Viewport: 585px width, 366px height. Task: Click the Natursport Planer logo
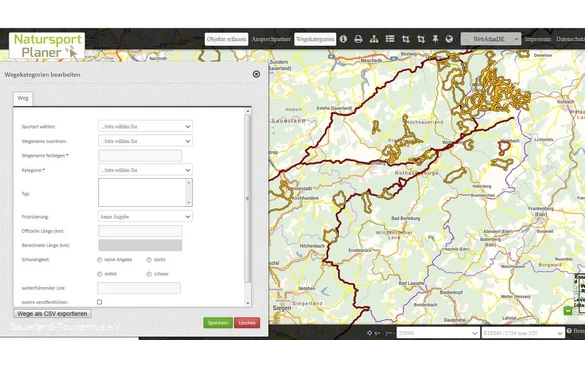[x=47, y=46]
